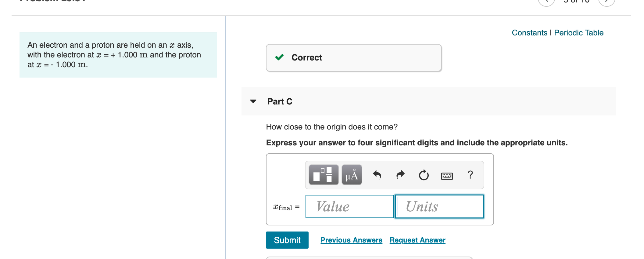Click Request Answer
This screenshot has width=644, height=259.
[417, 240]
